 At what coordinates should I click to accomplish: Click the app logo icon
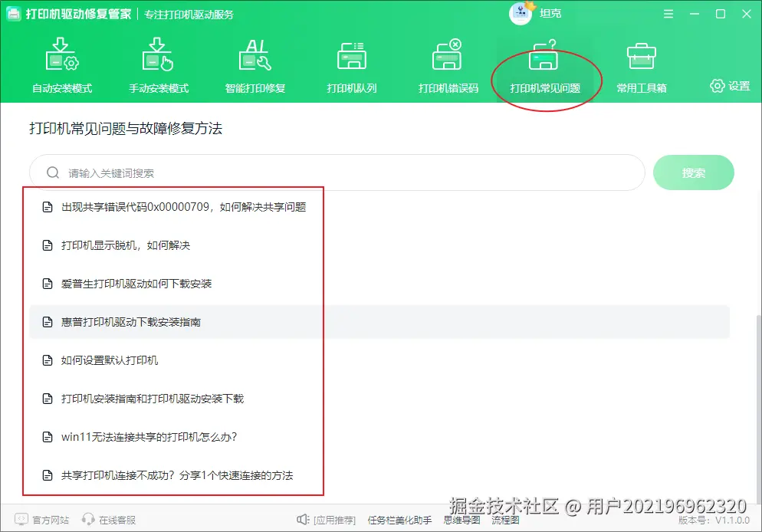tap(14, 14)
